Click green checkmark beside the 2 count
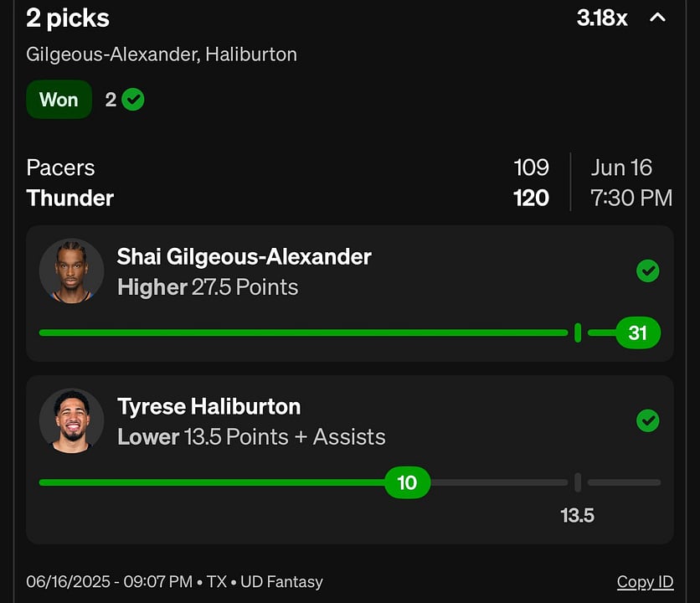 [133, 99]
